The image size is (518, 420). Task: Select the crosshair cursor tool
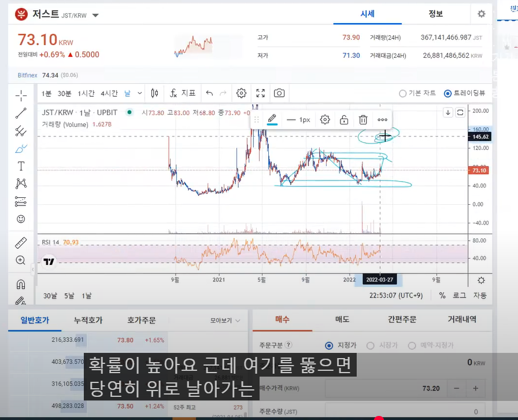(x=21, y=95)
